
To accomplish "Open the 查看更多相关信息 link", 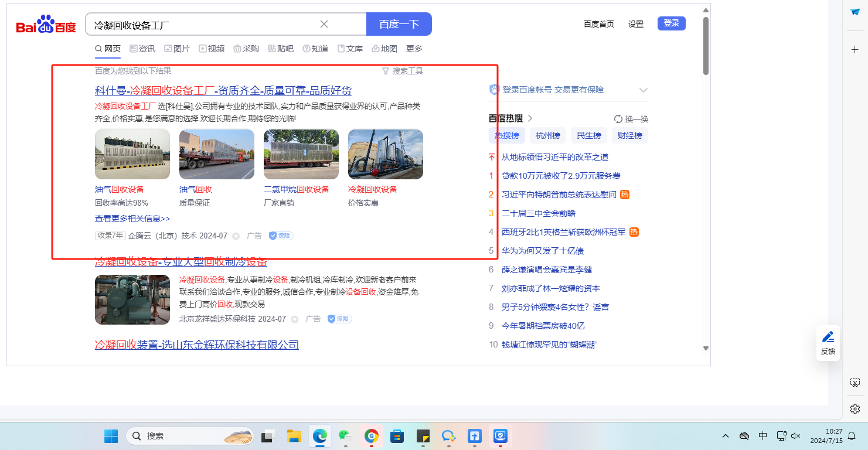I will pyautogui.click(x=132, y=219).
